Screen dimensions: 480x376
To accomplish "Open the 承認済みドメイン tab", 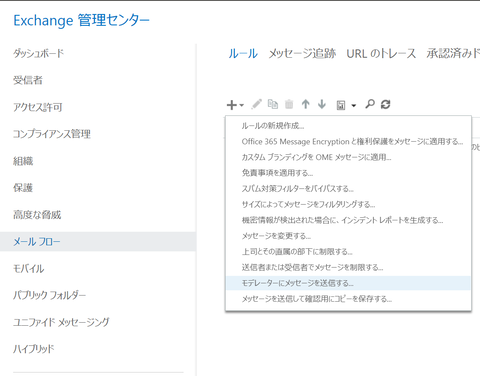I will pos(453,54).
